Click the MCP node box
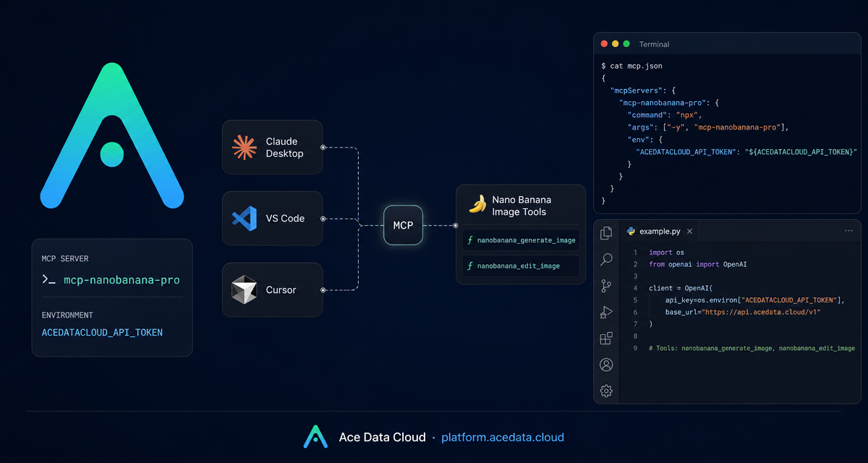 (x=403, y=225)
